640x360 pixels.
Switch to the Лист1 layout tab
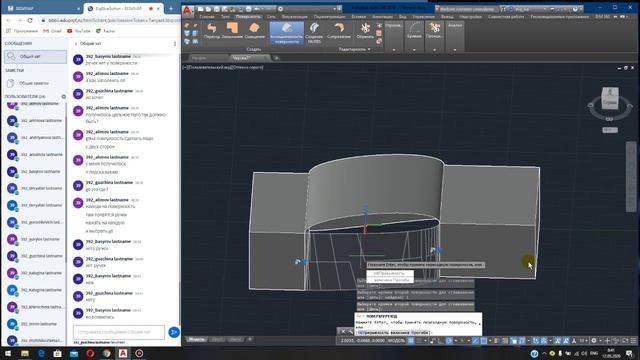217,340
